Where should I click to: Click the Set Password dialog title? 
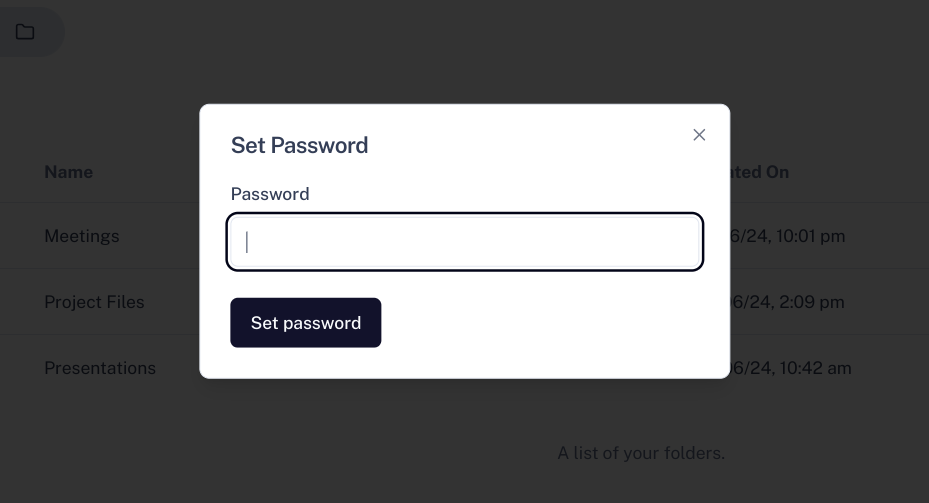[299, 145]
